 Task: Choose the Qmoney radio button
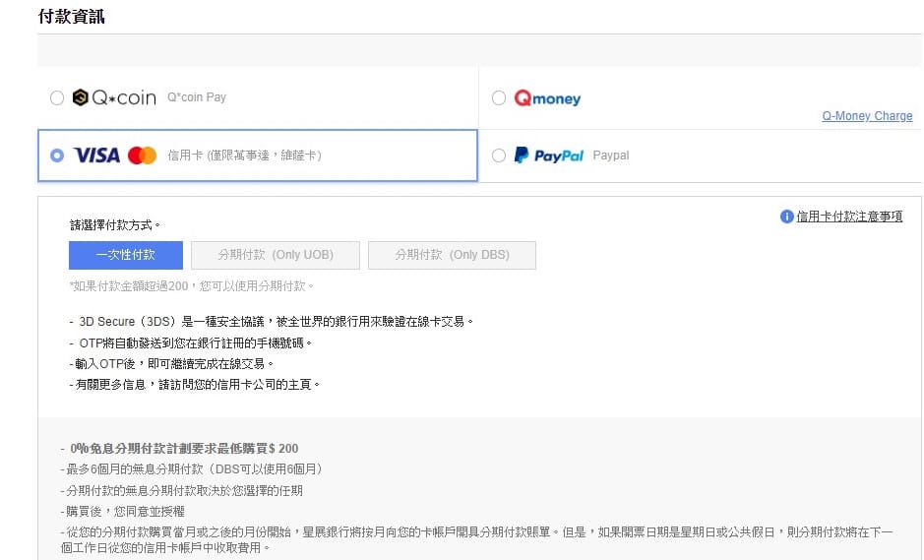tap(499, 97)
